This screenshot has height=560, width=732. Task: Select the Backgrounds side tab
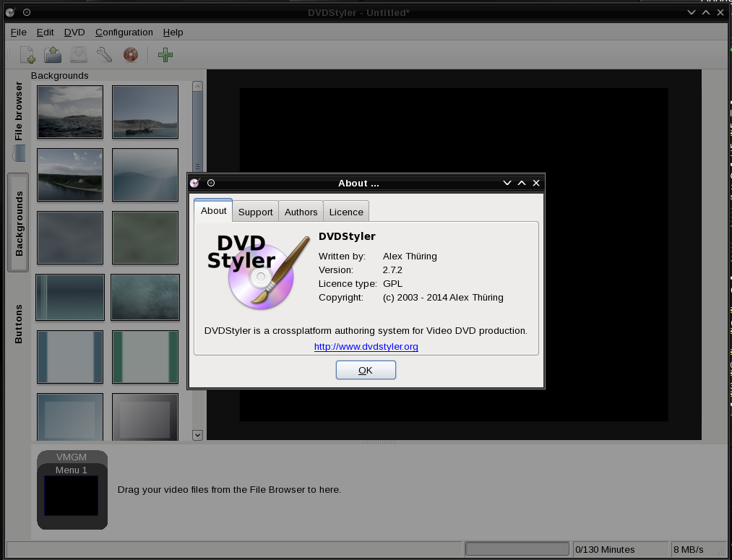point(18,223)
